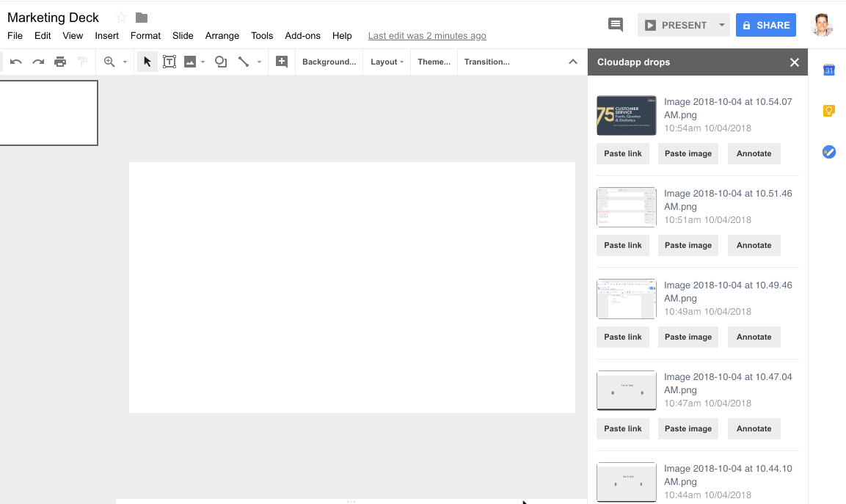Click the Paint format roller icon
846x504 pixels.
pyautogui.click(x=83, y=62)
